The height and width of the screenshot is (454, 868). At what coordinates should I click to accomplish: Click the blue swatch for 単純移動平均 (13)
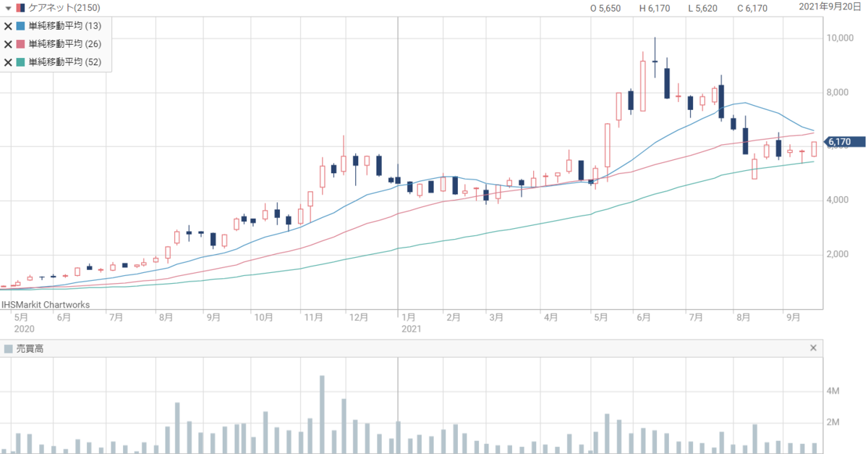coord(20,26)
